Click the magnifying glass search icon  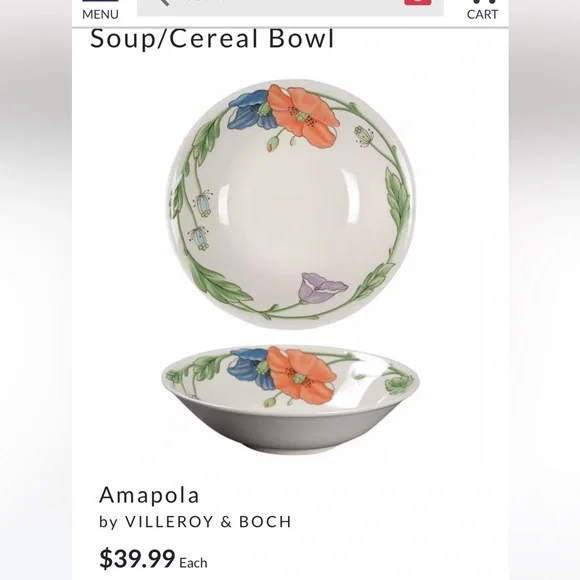[163, 2]
